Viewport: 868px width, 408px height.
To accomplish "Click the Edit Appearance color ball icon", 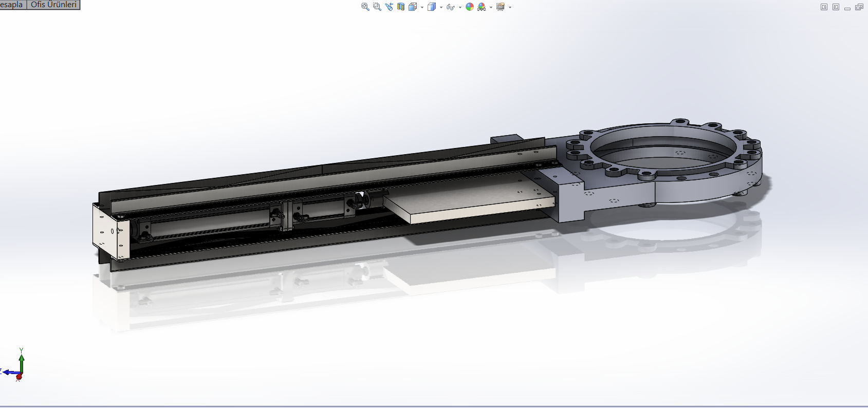I will coord(470,7).
